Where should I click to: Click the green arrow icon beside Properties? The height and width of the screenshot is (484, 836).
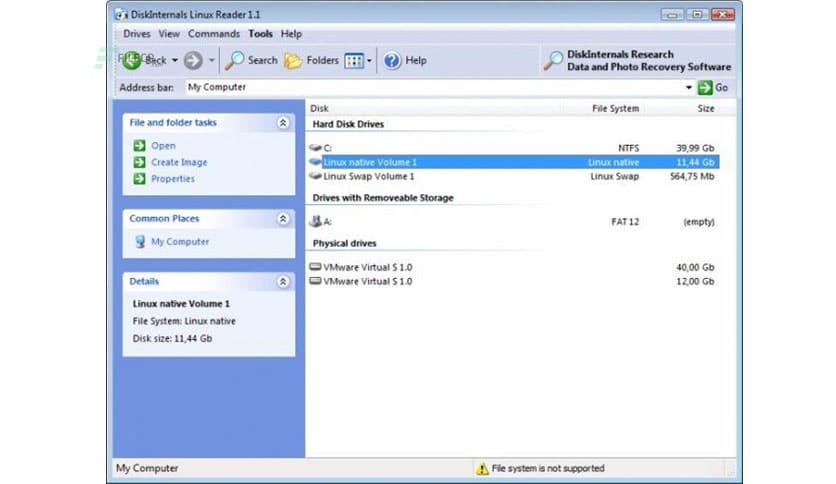[139, 179]
